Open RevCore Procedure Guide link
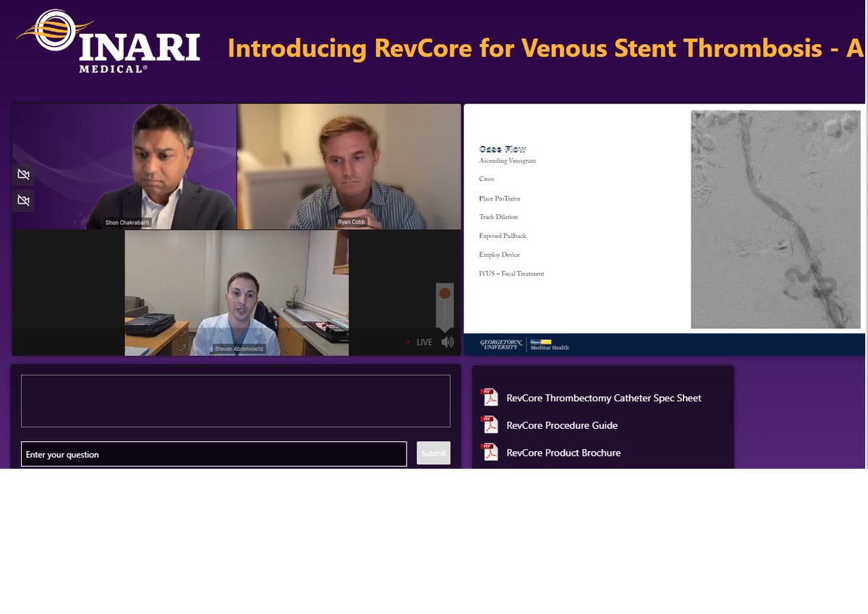 coord(562,425)
